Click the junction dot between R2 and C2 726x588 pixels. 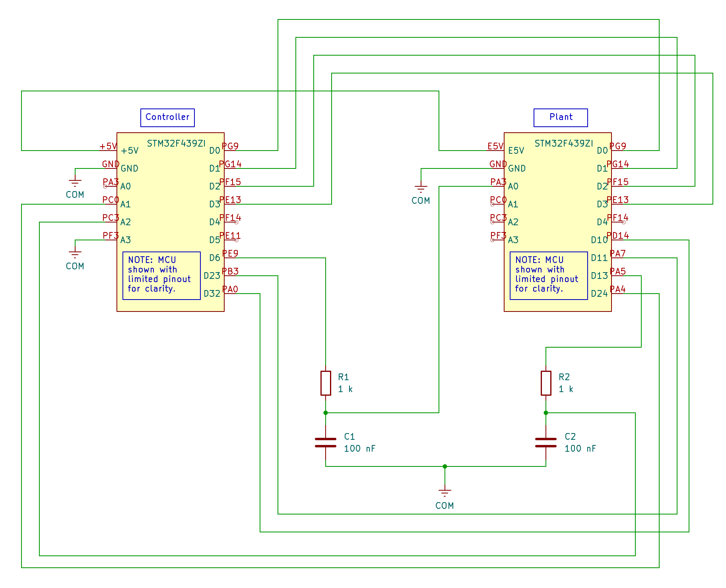coord(546,413)
